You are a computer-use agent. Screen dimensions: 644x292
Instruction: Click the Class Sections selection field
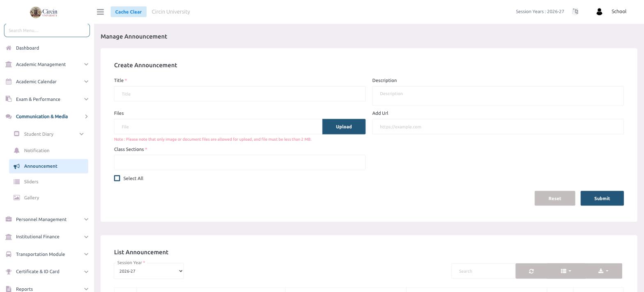point(240,162)
